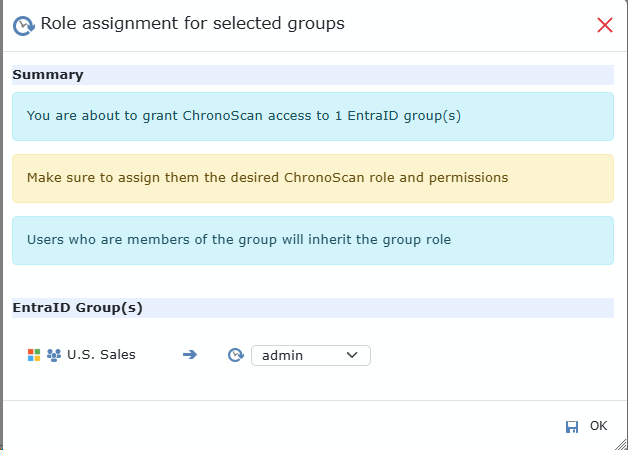Click the 'admin' value in role selector
This screenshot has height=450, width=628.
(x=283, y=355)
